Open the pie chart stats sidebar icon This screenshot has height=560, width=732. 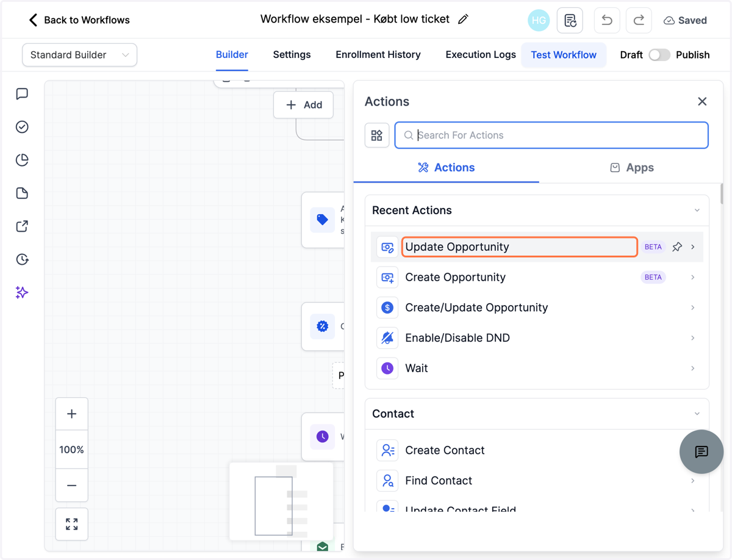22,160
